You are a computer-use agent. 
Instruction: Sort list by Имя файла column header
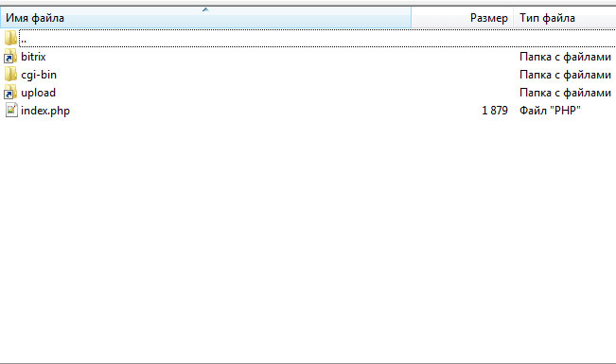(x=205, y=18)
